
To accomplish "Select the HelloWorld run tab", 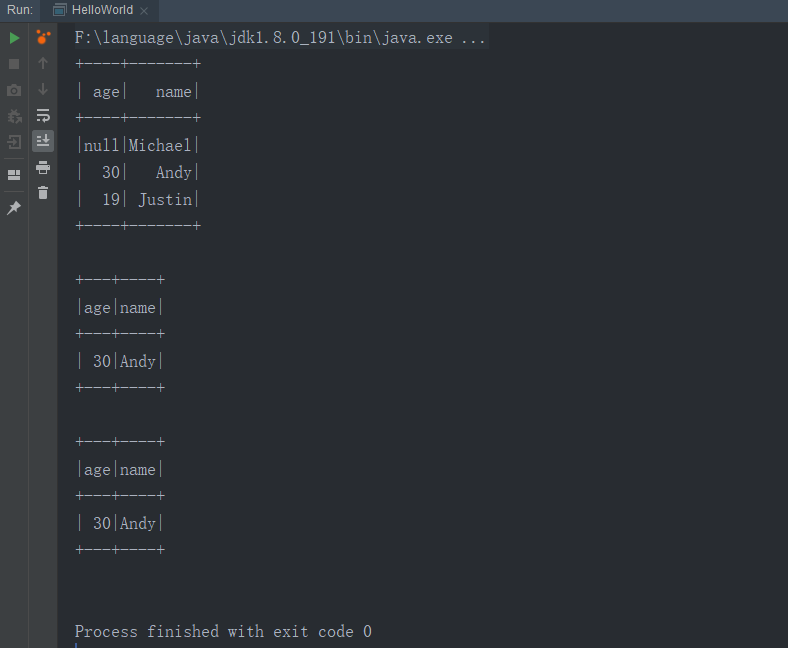I will 95,10.
